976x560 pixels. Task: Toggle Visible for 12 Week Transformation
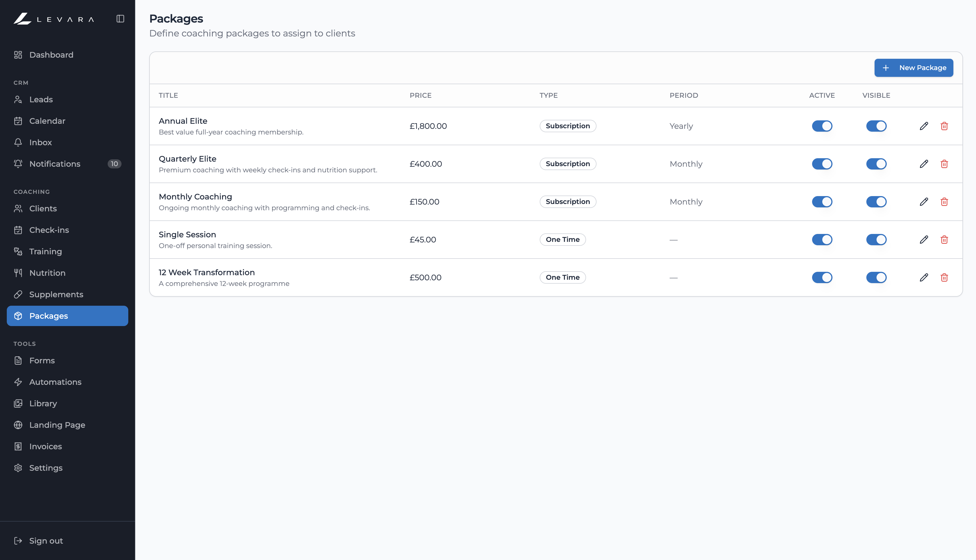876,277
